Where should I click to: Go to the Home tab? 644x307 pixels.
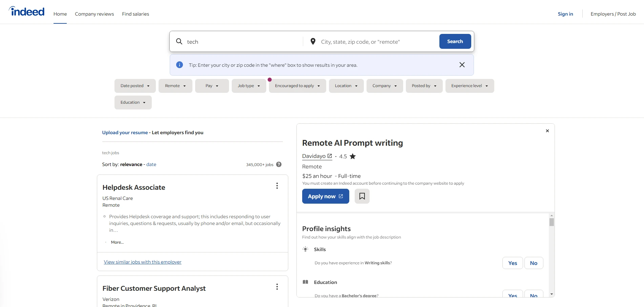point(60,14)
